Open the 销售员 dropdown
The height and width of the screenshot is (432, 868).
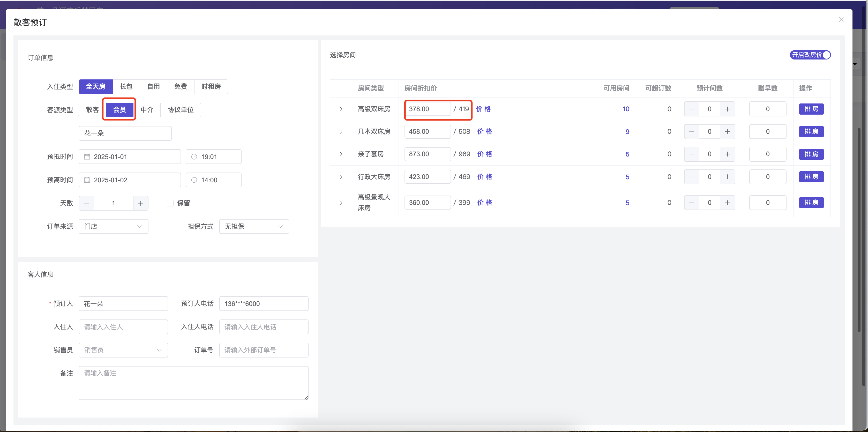coord(123,350)
